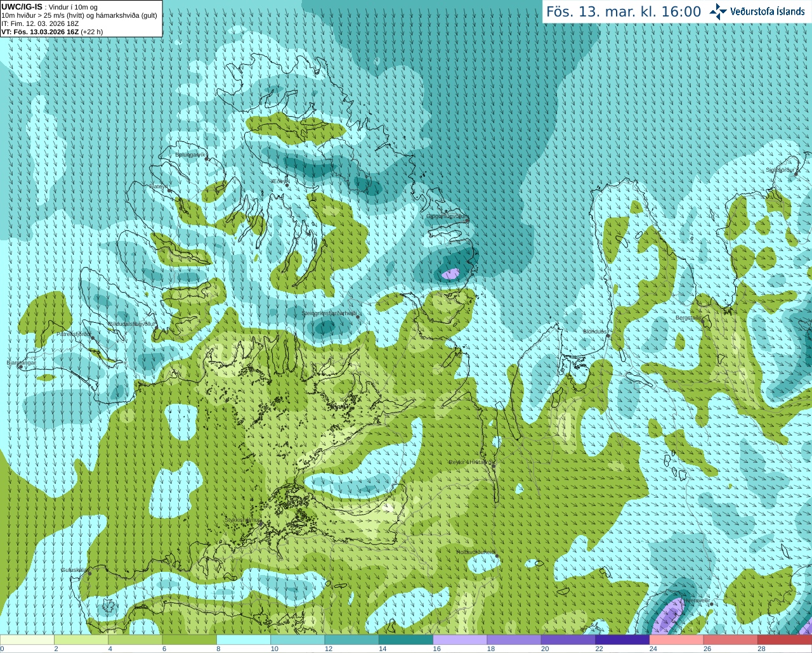
Task: Click the legend tick number 20
Action: click(545, 649)
